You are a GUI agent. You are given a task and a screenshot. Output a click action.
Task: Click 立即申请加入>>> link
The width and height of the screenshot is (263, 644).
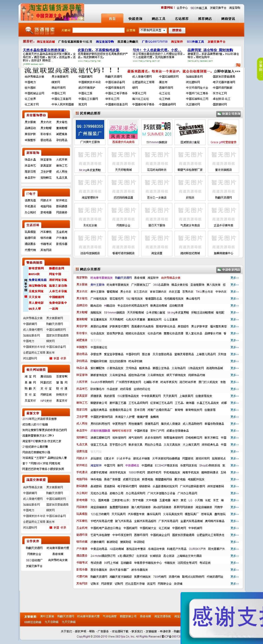[x=227, y=71]
